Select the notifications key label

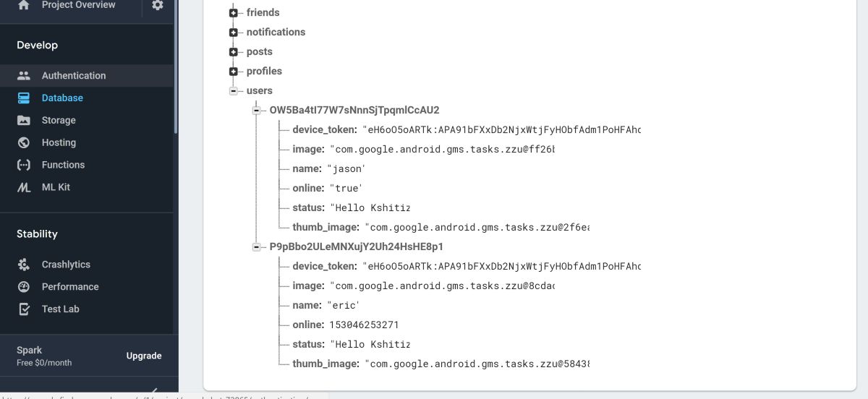pos(276,32)
